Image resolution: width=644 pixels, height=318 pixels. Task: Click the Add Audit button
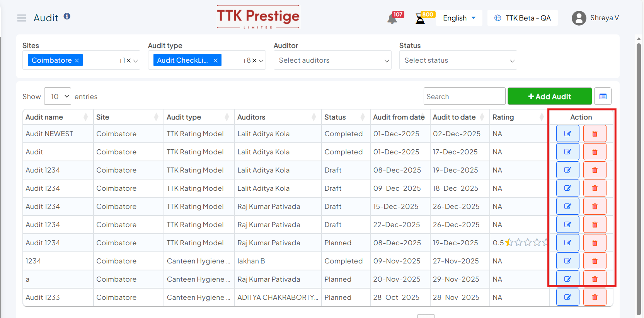(549, 96)
